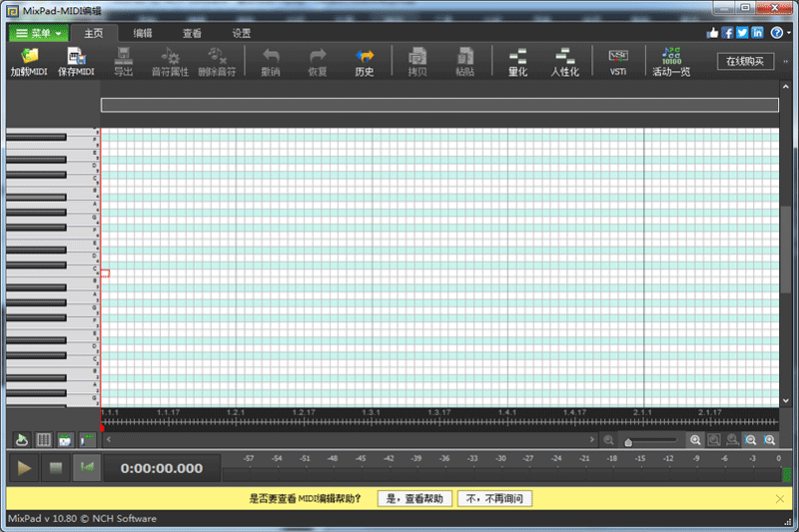The height and width of the screenshot is (532, 799).
Task: Click the horizontal zoom slider handle
Action: point(628,442)
